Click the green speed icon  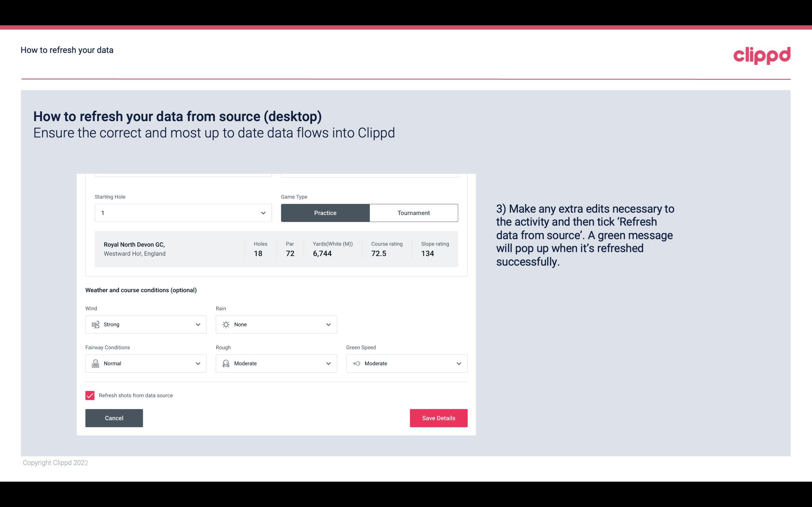[x=356, y=363]
